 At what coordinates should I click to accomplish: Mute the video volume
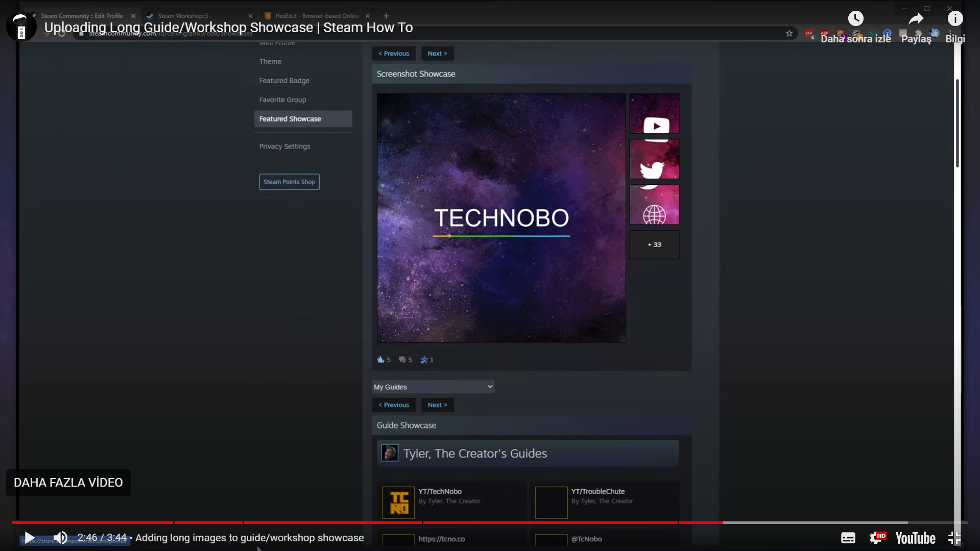(x=60, y=538)
